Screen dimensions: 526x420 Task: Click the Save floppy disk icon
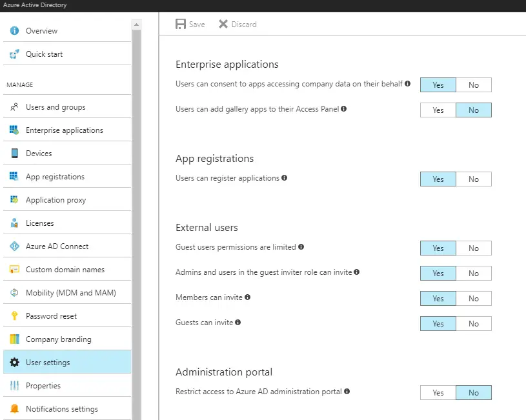pos(181,24)
